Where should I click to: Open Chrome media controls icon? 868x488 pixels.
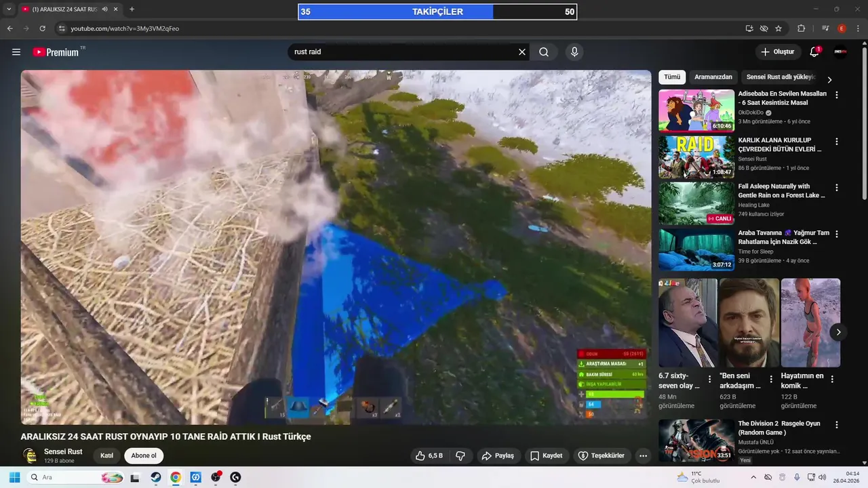(x=825, y=28)
